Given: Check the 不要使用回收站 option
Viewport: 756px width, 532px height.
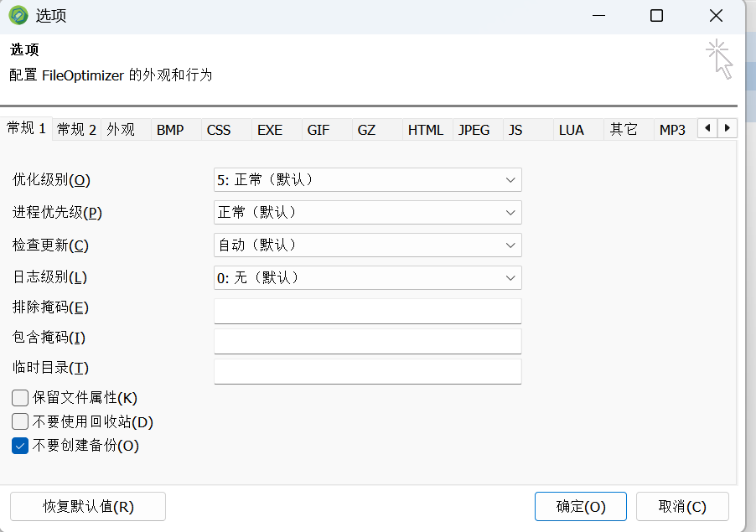Looking at the screenshot, I should [20, 421].
